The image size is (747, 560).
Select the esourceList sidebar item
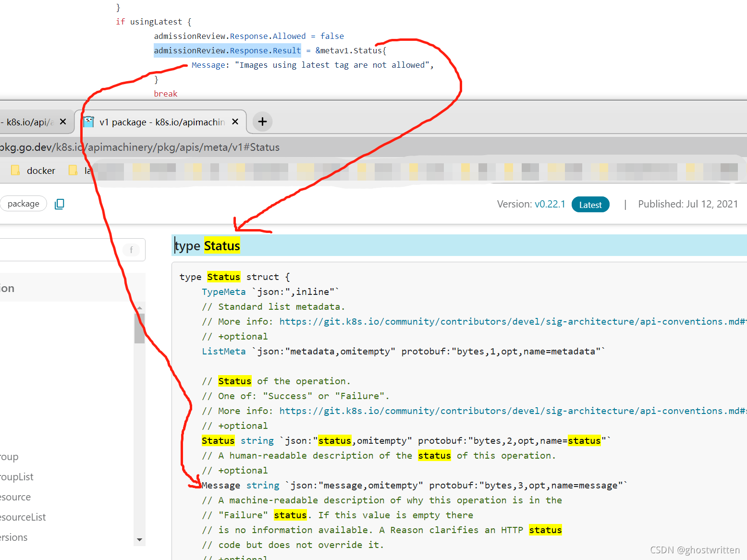(23, 517)
